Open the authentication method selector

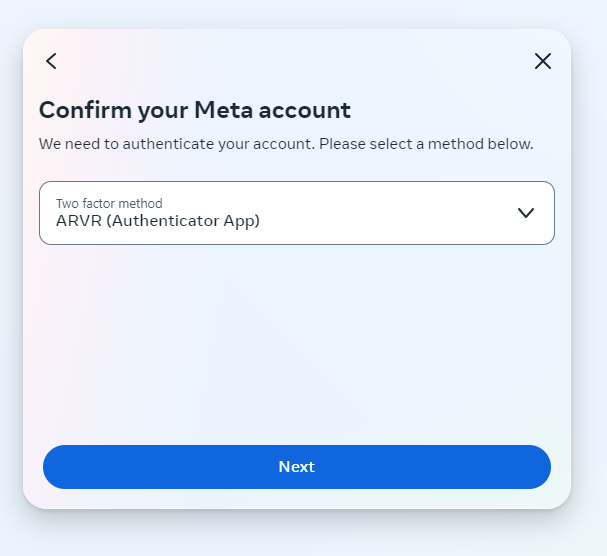pos(296,213)
